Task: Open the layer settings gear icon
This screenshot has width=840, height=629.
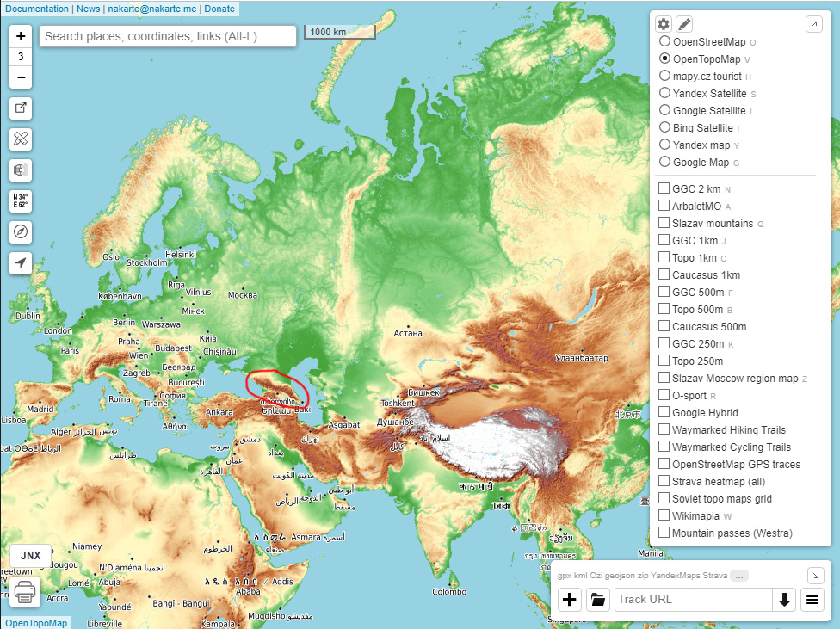Action: (x=664, y=24)
